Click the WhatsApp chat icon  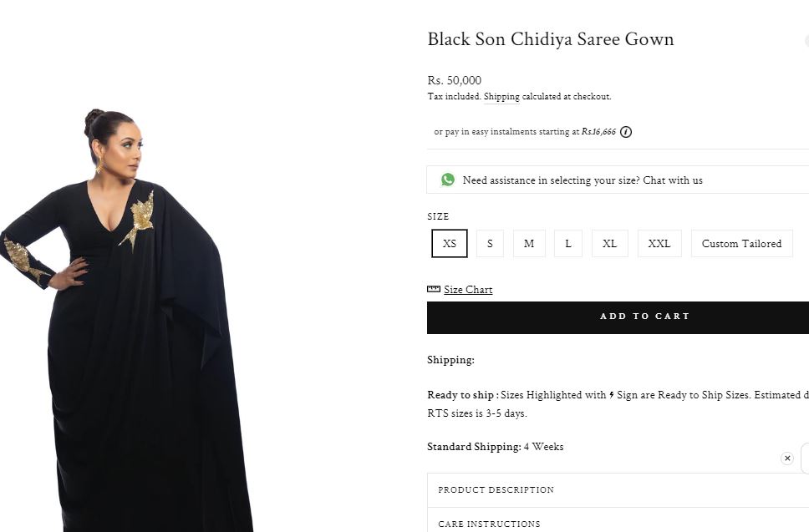pyautogui.click(x=448, y=180)
